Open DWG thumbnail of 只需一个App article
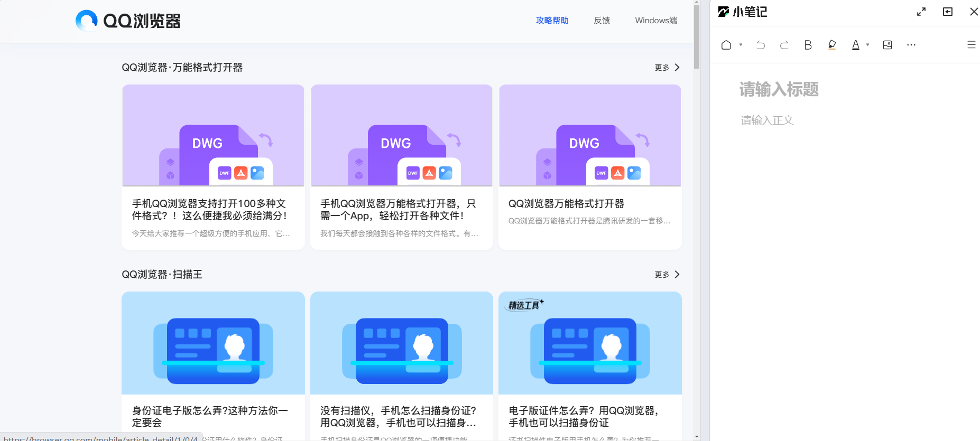This screenshot has height=441, width=980. 402,136
